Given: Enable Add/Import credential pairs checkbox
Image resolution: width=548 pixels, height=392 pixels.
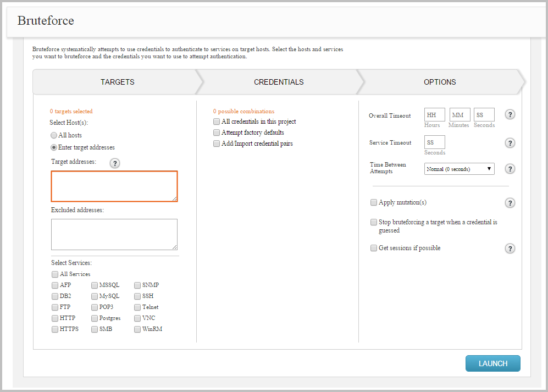Looking at the screenshot, I should click(x=217, y=143).
